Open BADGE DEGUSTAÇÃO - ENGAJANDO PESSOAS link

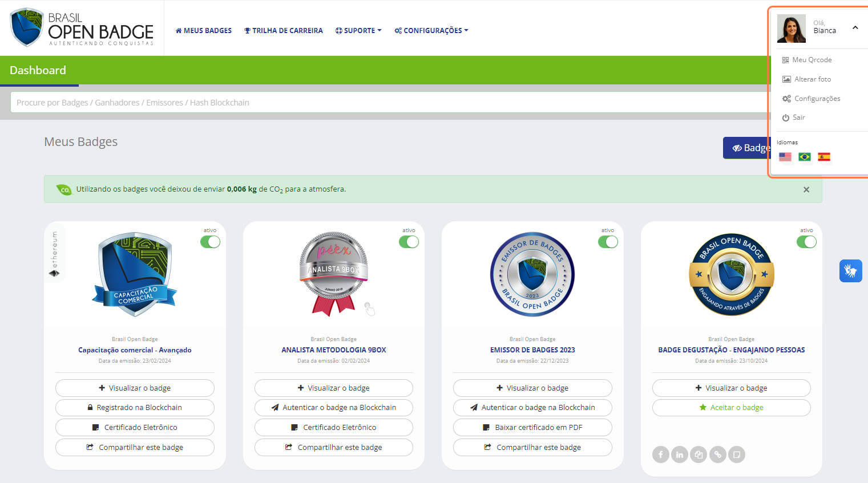click(731, 350)
